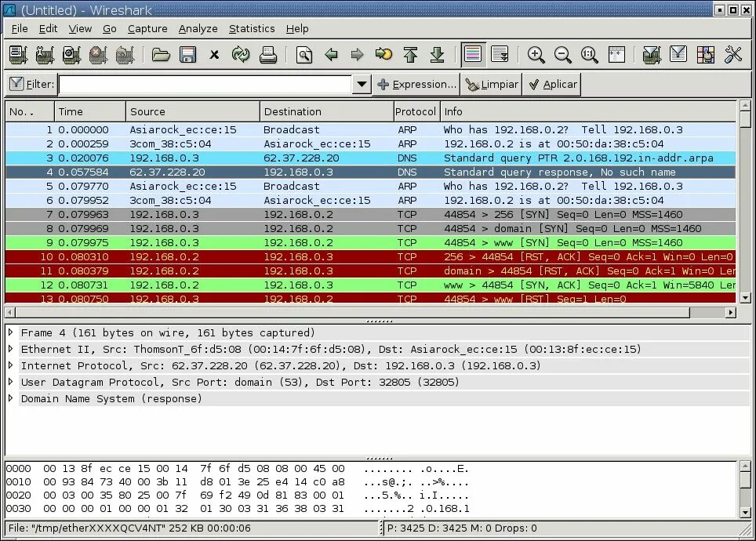Viewport: 756px width, 541px height.
Task: Sort by the Info column header
Action: 588,111
